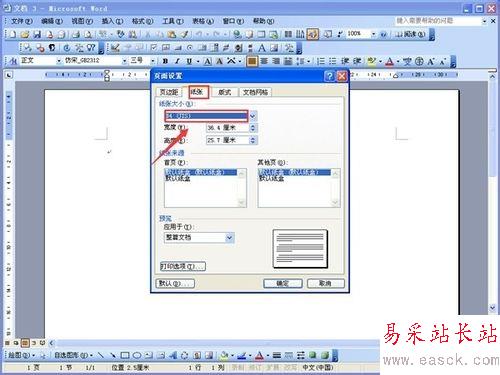This screenshot has height=375, width=500.
Task: Create a new blank document
Action: pos(12,34)
